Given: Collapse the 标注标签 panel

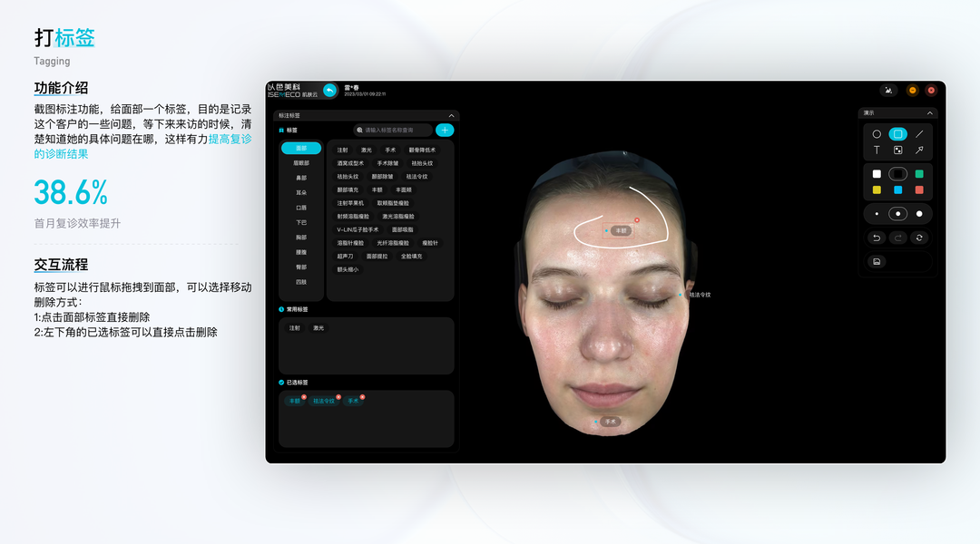Looking at the screenshot, I should pyautogui.click(x=451, y=115).
